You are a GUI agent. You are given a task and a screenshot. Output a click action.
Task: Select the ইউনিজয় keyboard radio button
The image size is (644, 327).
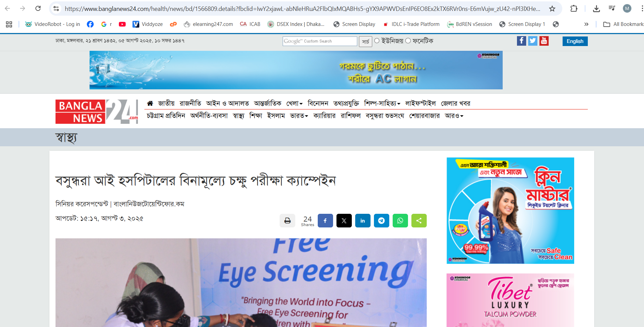point(377,41)
